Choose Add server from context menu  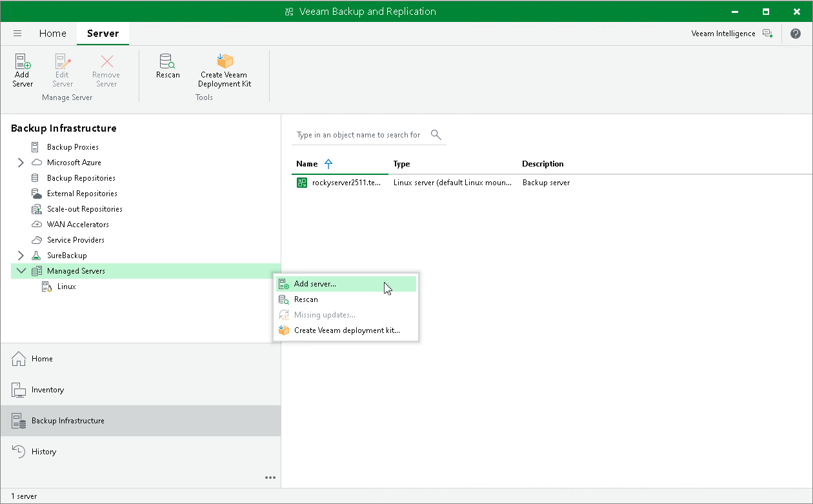coord(315,284)
